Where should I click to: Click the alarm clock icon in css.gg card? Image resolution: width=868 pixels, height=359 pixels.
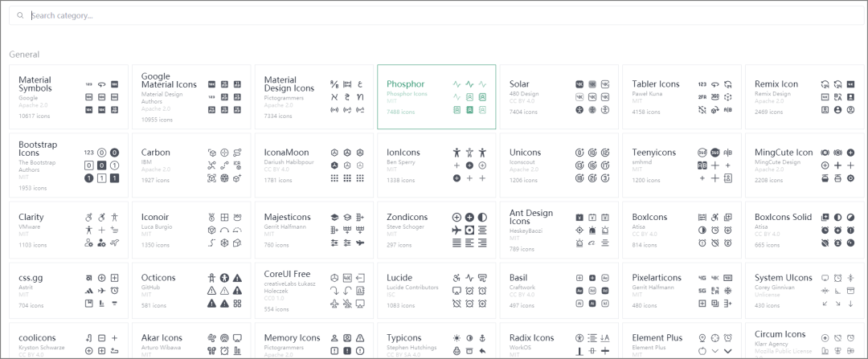point(114,291)
